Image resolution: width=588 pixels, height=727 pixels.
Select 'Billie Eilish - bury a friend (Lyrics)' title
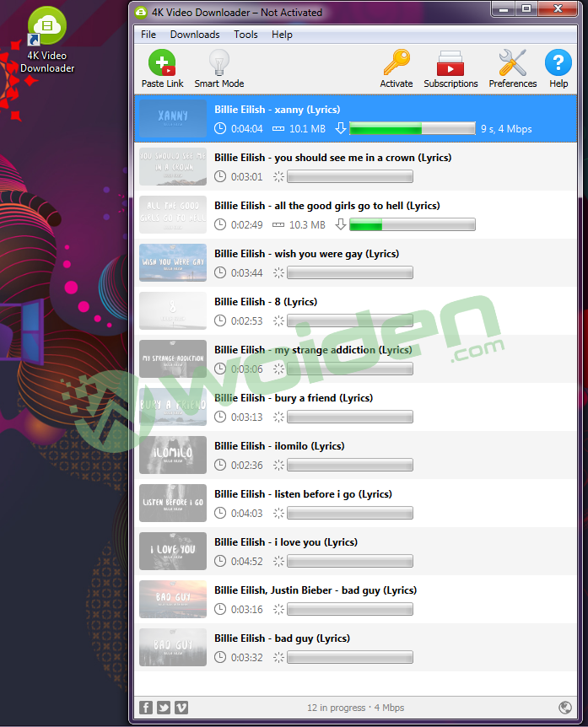(x=294, y=398)
